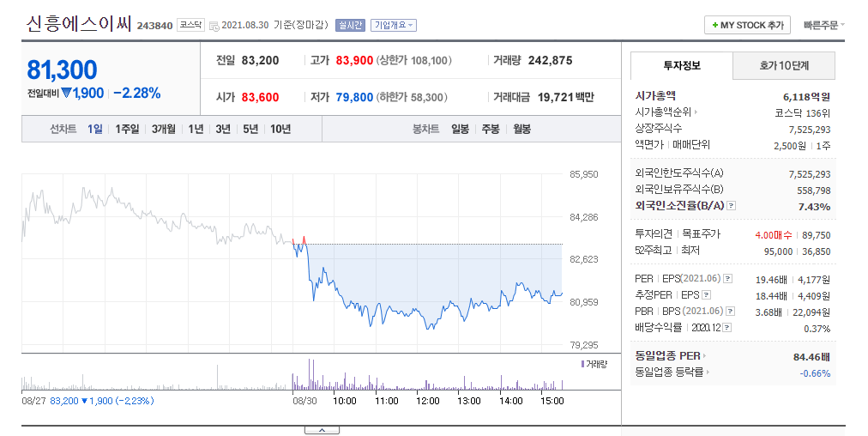Click the 12:00 time label on chart
Image resolution: width=868 pixels, height=436 pixels.
pos(427,401)
